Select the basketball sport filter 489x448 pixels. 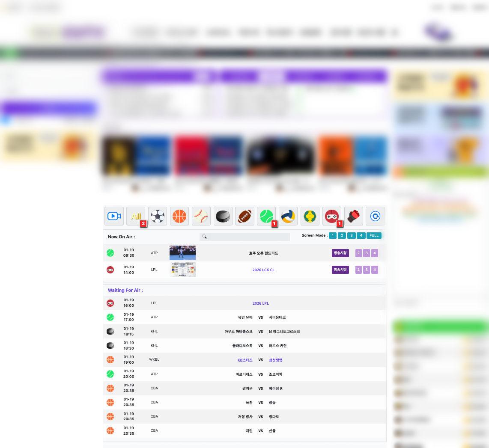click(x=179, y=216)
